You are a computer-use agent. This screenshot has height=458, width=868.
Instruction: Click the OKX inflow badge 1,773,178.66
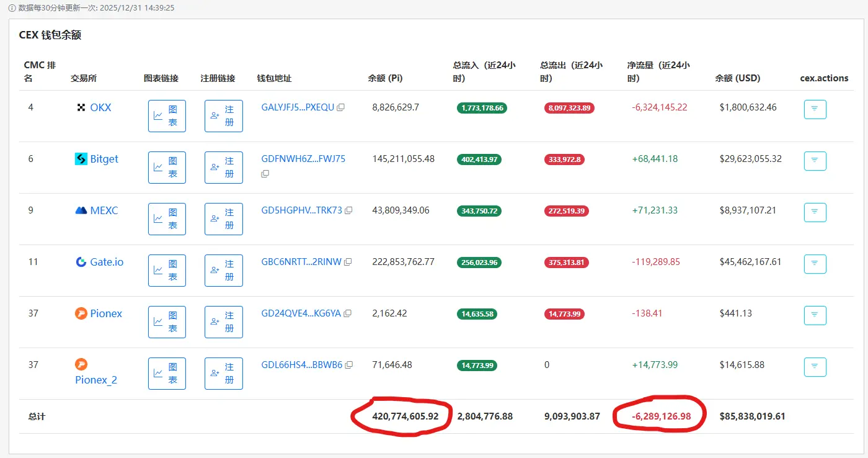[x=482, y=108]
